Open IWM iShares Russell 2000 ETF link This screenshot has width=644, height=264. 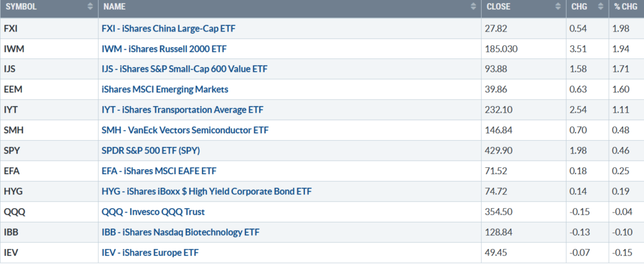click(164, 49)
